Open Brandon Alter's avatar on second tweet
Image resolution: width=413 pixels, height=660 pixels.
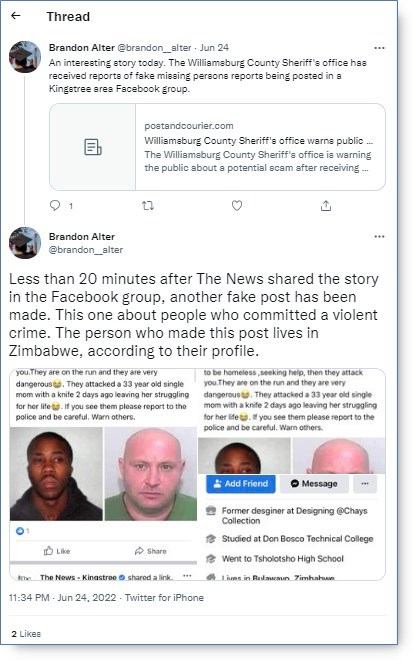coord(25,243)
